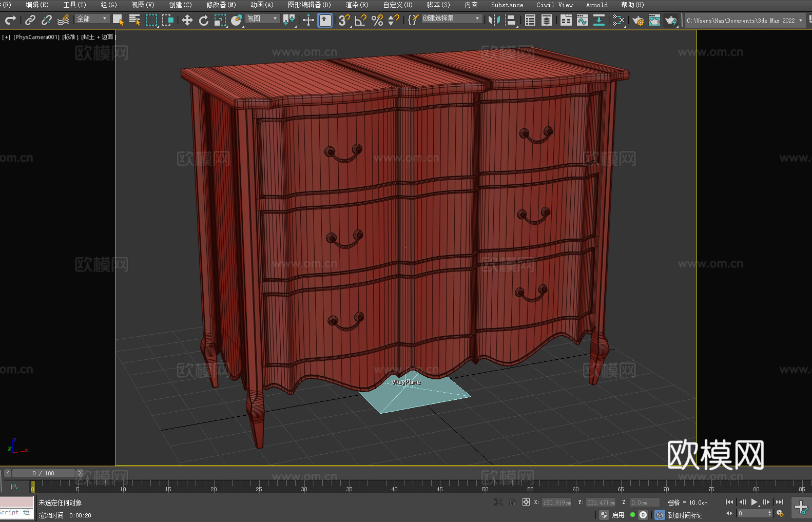Open the 全部 selection filter dropdown
This screenshot has height=522, width=812.
coord(92,18)
